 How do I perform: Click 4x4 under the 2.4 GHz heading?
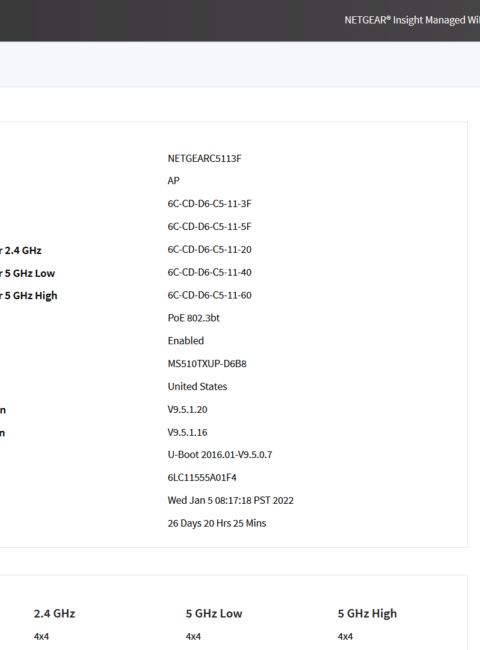pyautogui.click(x=41, y=636)
